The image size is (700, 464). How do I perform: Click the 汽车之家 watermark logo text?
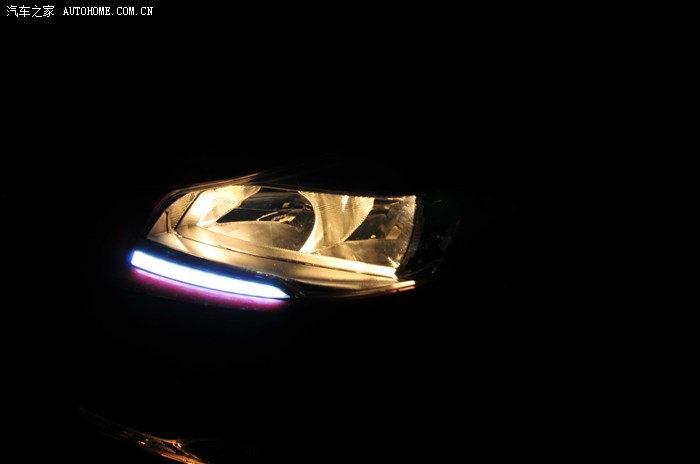click(x=30, y=11)
